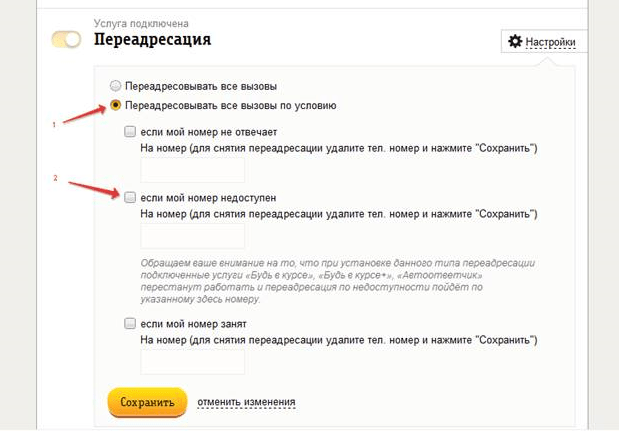Click the "Переадресовывать все вызовы по условию" label text
This screenshot has width=621, height=431.
click(x=230, y=105)
